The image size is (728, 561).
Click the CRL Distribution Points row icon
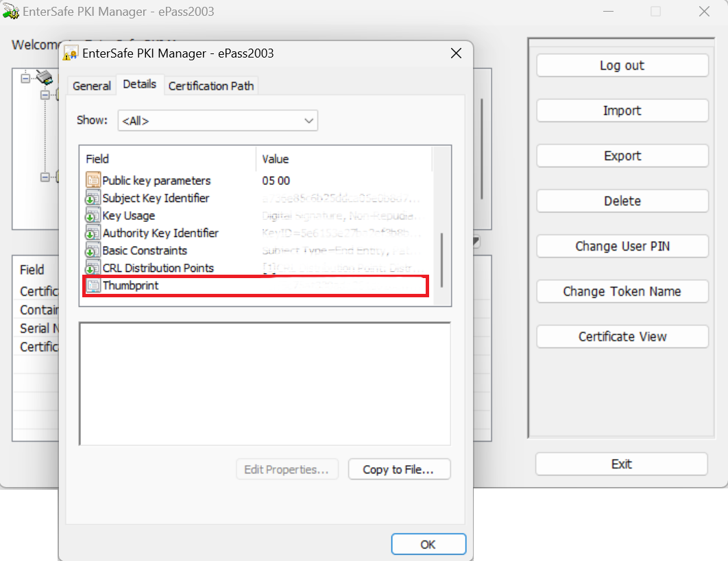click(93, 268)
